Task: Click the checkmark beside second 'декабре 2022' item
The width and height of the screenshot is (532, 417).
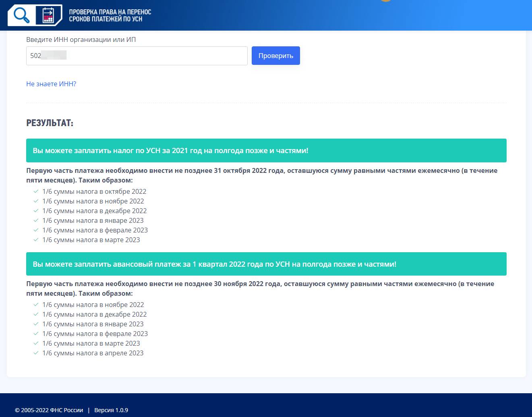Action: tap(36, 314)
